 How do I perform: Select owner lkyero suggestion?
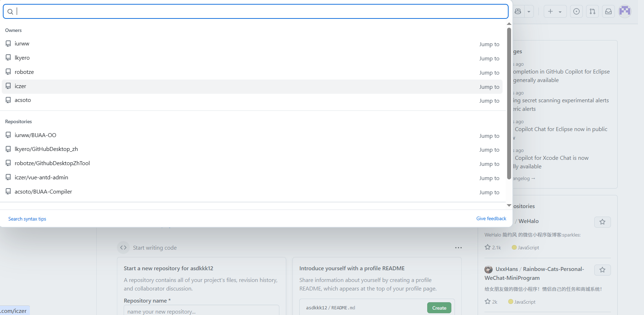[x=252, y=58]
